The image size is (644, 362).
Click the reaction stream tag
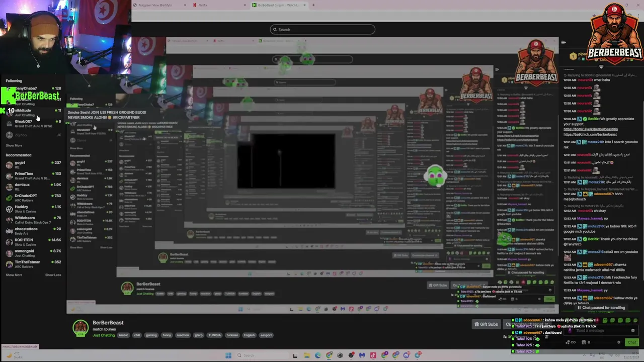pyautogui.click(x=183, y=335)
